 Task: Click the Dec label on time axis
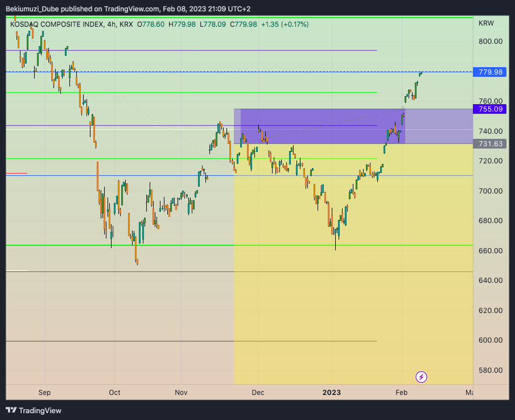pyautogui.click(x=258, y=393)
